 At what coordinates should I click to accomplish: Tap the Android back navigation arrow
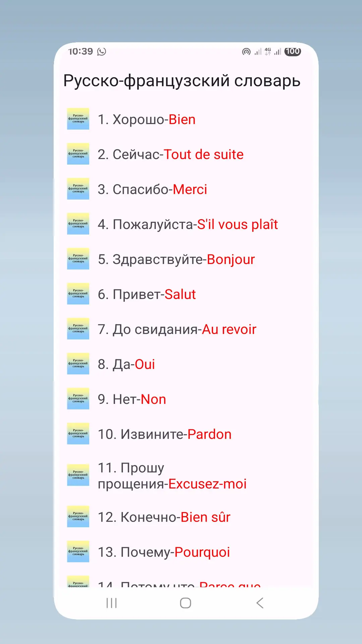click(x=260, y=603)
